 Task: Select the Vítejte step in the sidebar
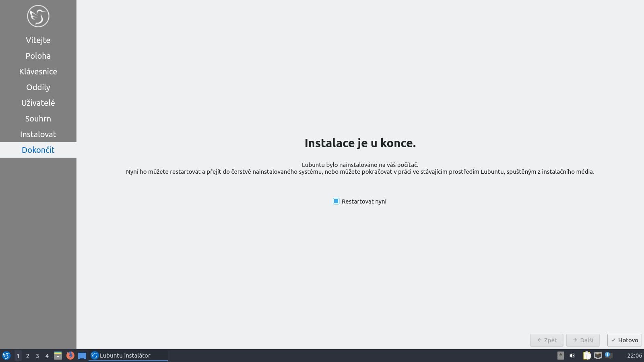tap(38, 40)
